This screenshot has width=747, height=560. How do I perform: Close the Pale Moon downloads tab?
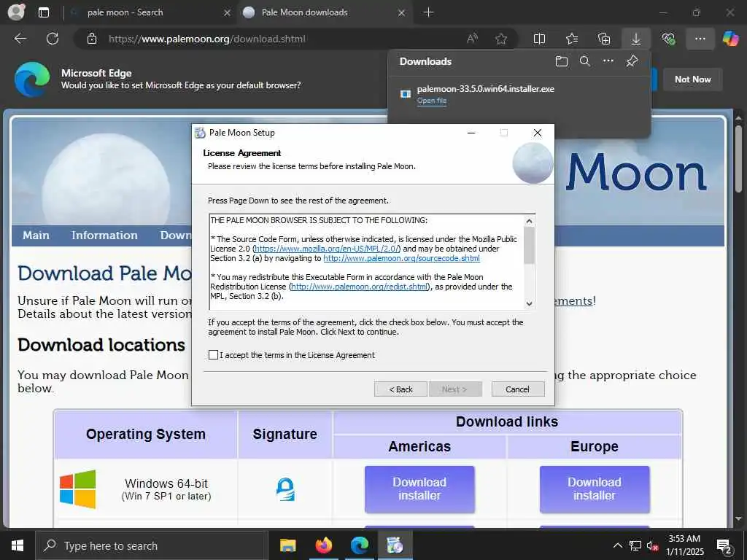(402, 12)
